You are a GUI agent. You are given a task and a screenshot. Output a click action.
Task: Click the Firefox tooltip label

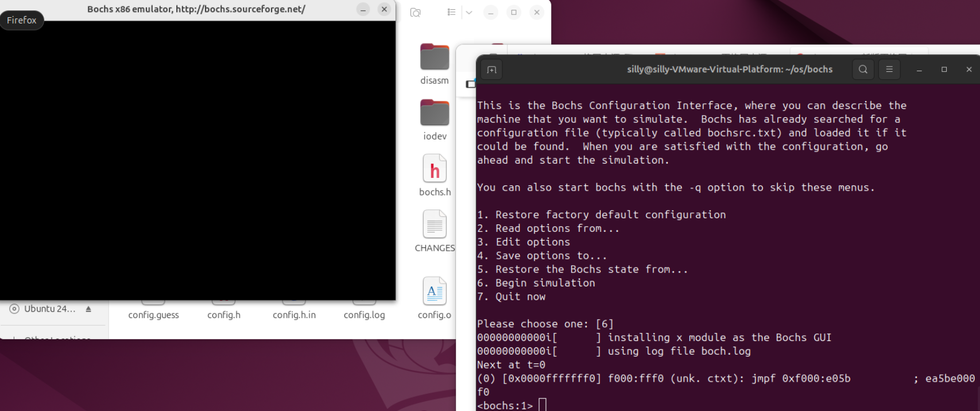tap(22, 20)
